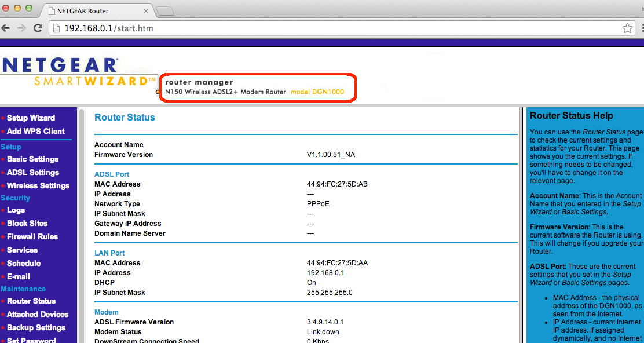
Task: Open Firewall Rules page
Action: click(x=32, y=236)
